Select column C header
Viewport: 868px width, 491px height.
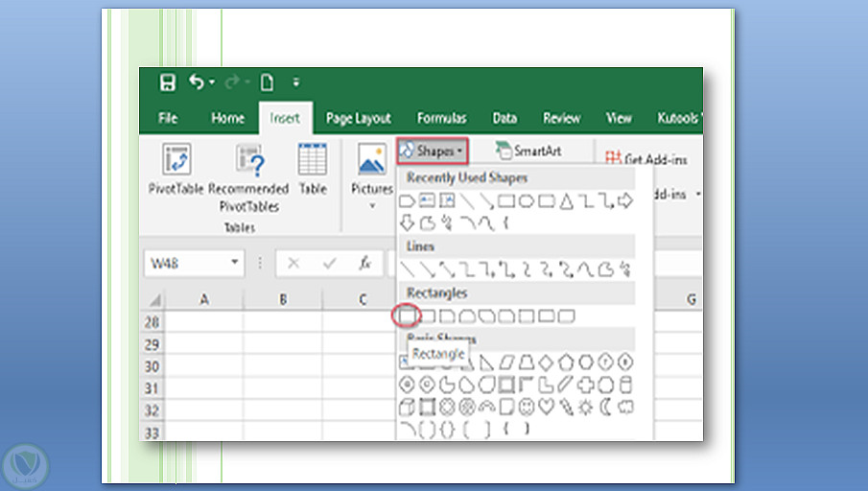(x=363, y=299)
